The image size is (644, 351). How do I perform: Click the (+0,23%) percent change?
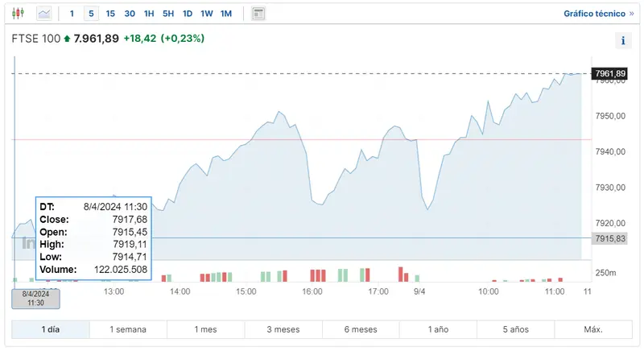pyautogui.click(x=183, y=39)
